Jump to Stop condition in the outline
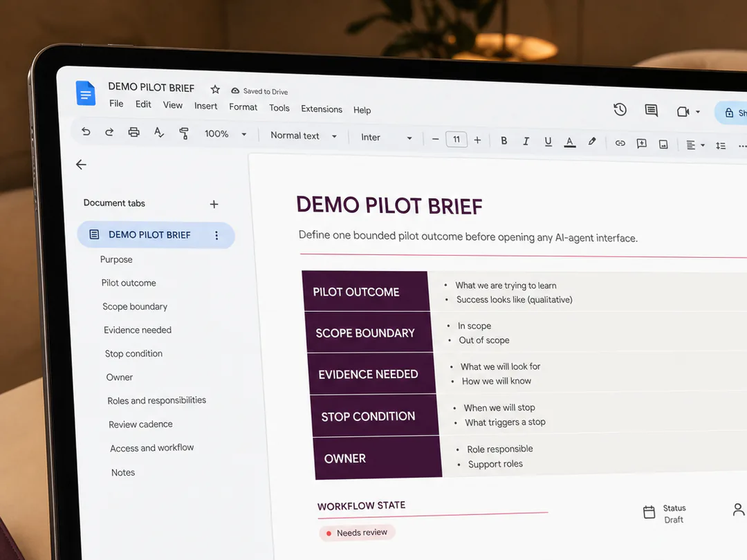The image size is (747, 560). (134, 354)
